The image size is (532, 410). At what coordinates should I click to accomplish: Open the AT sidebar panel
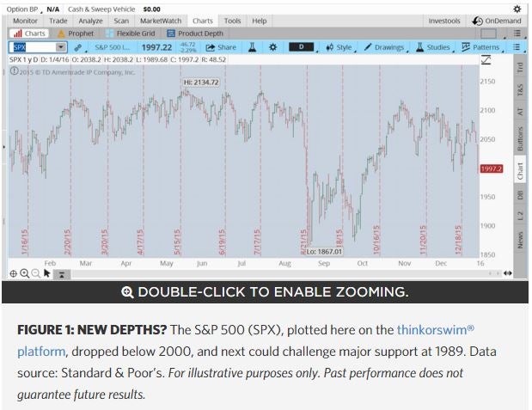coord(519,112)
